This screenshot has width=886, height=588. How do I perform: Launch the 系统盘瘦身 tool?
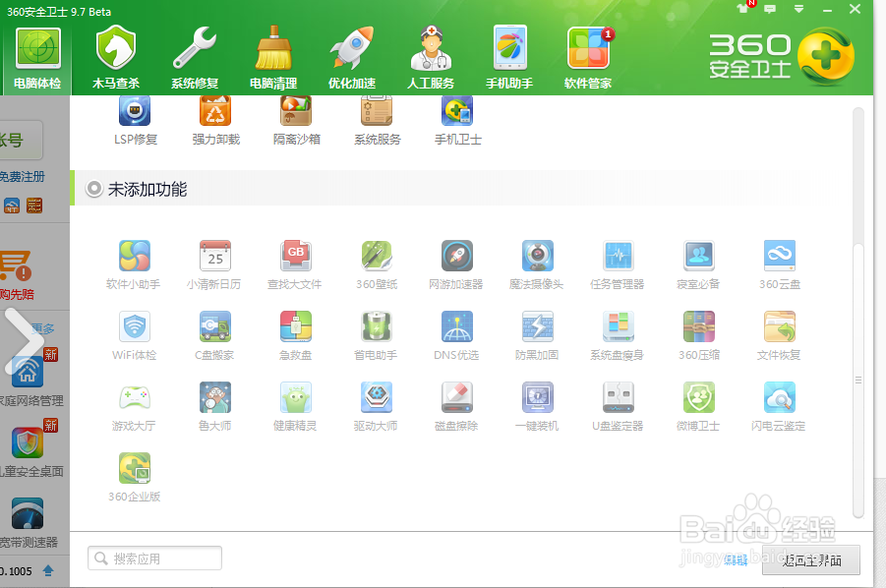pos(619,326)
